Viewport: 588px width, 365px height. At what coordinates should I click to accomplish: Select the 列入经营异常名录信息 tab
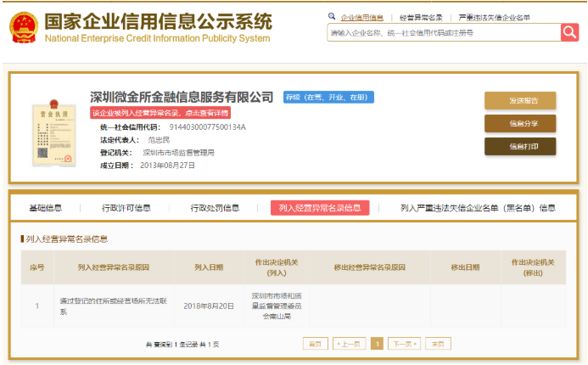[x=320, y=208]
